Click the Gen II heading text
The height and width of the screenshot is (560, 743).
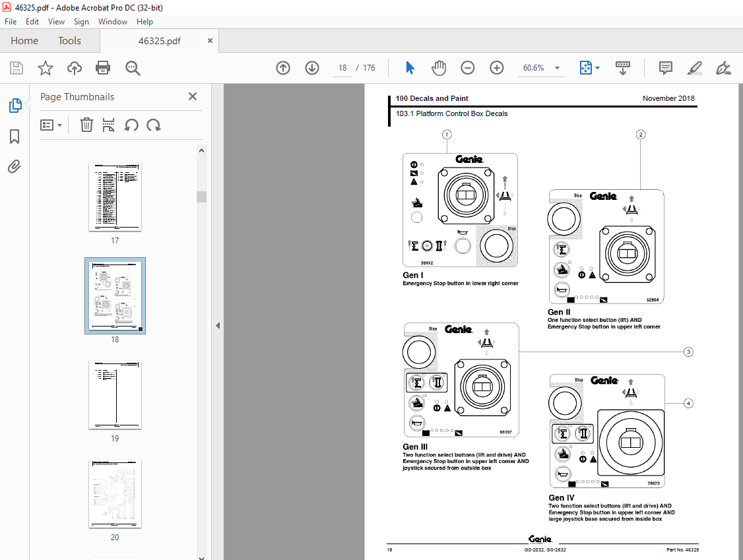click(559, 312)
